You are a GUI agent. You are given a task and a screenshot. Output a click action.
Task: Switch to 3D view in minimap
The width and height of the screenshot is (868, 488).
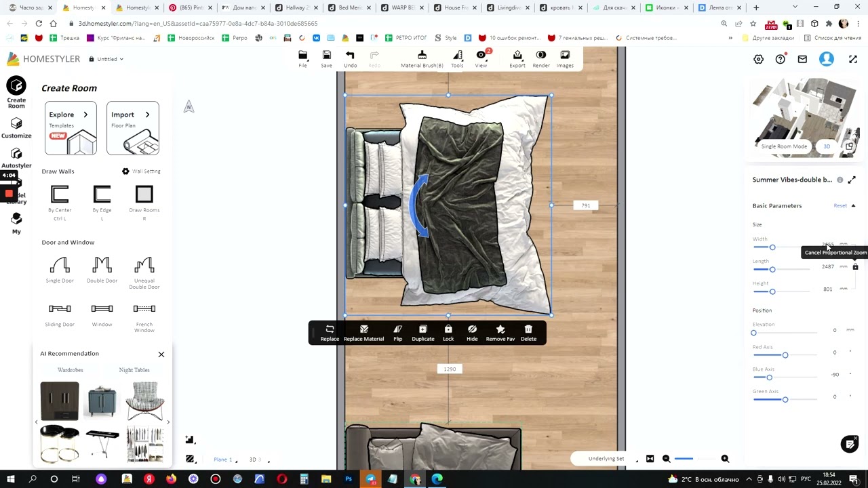(x=827, y=146)
